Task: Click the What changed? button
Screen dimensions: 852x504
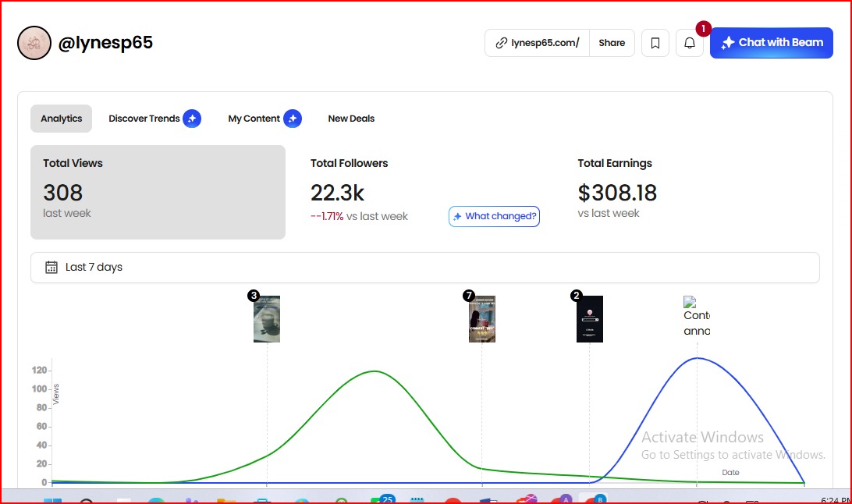Action: 494,216
